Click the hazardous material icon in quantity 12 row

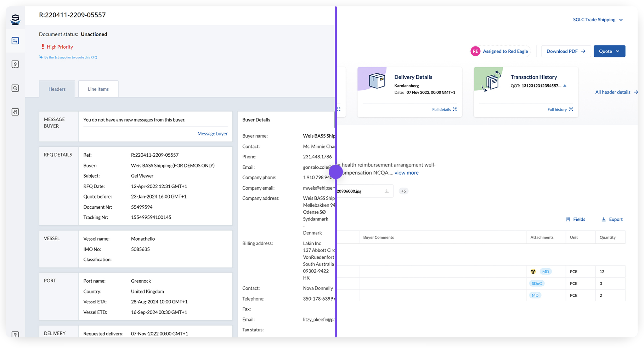(533, 271)
